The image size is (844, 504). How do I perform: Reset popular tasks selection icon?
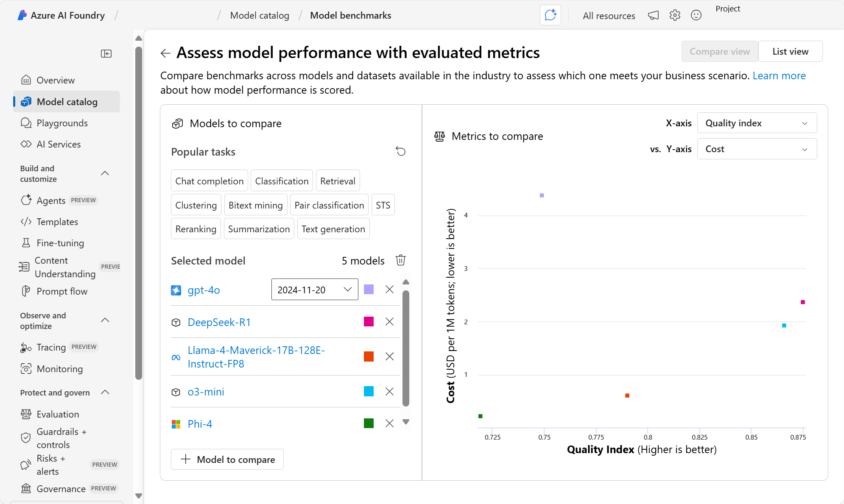click(401, 151)
